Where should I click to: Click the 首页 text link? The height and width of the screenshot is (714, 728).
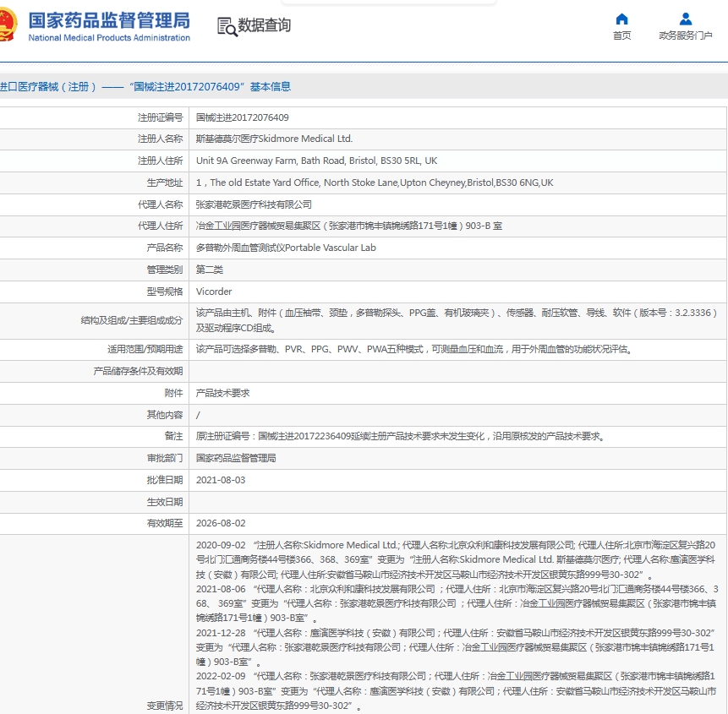tap(621, 35)
